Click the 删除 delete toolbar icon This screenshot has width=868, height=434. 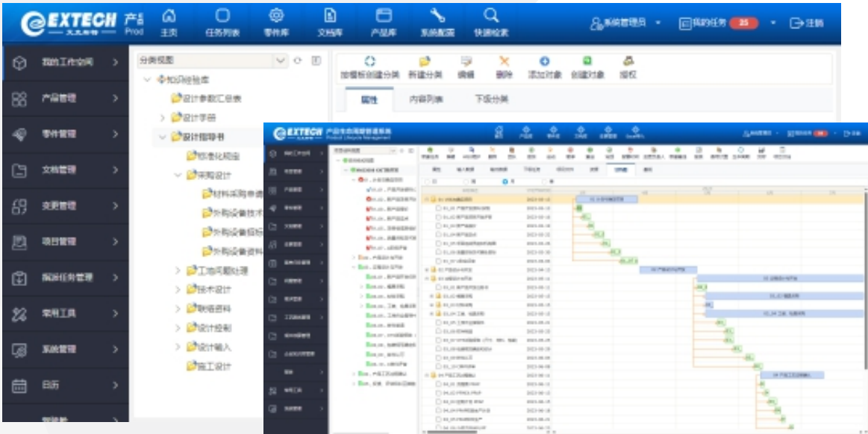click(504, 62)
